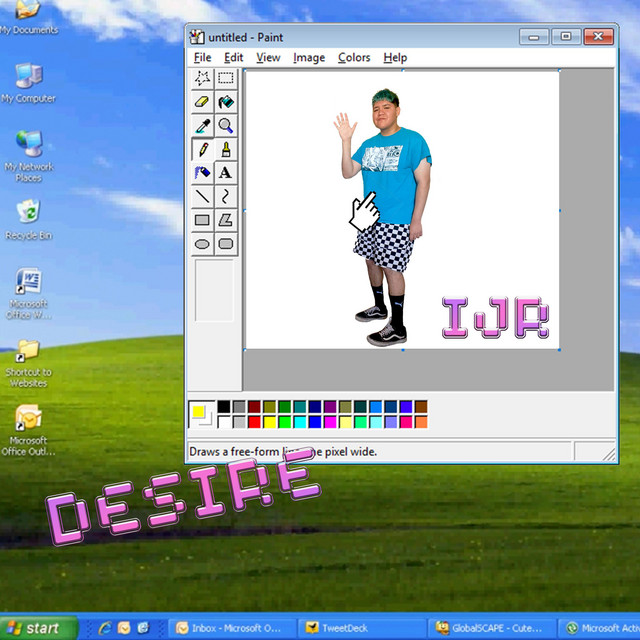Pick the black swatch in the palette
The width and height of the screenshot is (640, 640).
coord(224,407)
